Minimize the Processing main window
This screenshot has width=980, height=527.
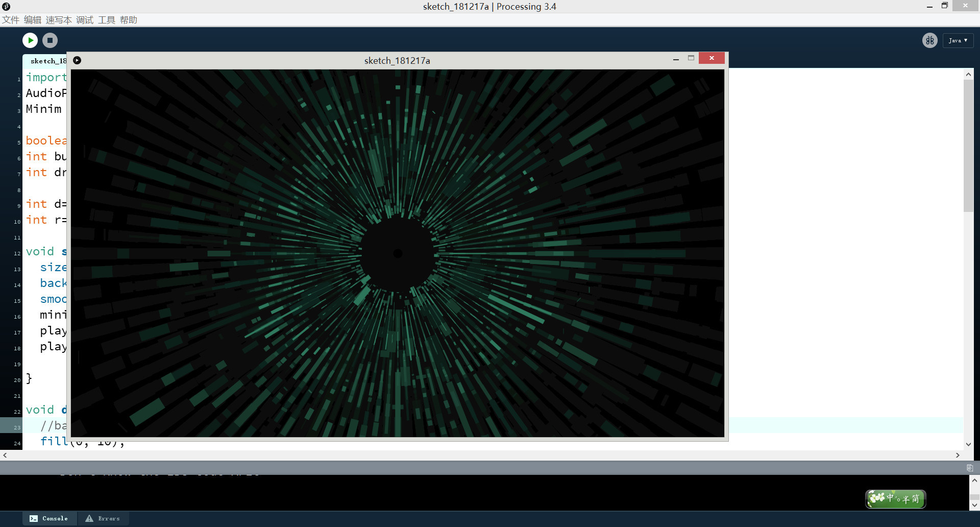click(x=930, y=7)
